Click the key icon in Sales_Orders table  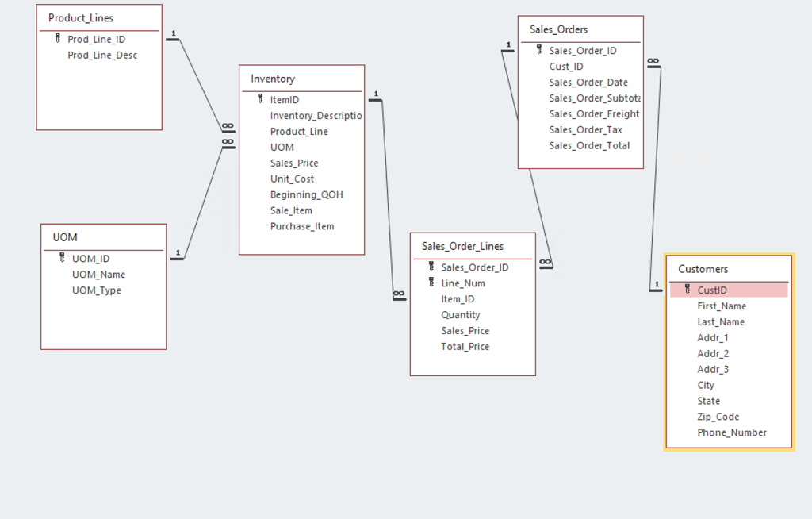tap(539, 50)
